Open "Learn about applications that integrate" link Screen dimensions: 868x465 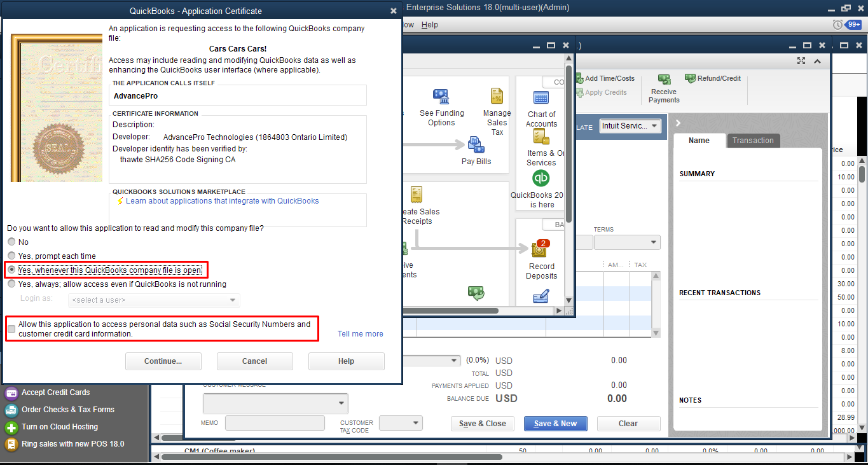point(222,201)
